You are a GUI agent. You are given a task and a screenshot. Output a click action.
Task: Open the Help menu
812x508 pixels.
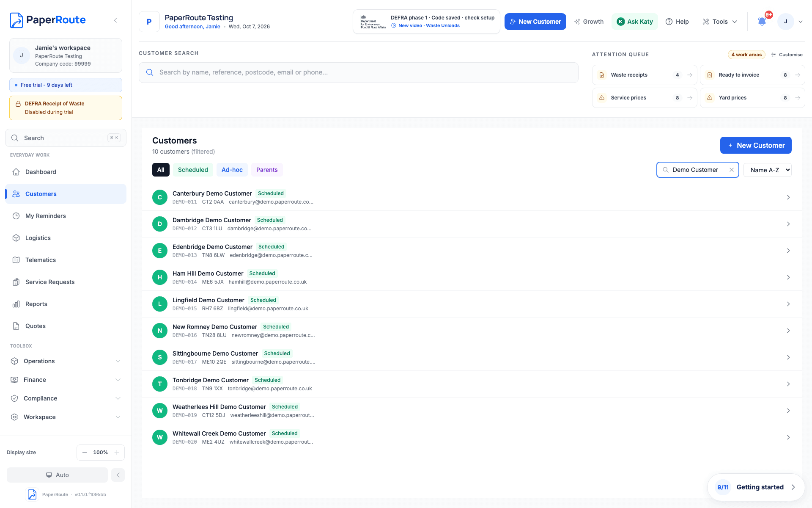677,22
